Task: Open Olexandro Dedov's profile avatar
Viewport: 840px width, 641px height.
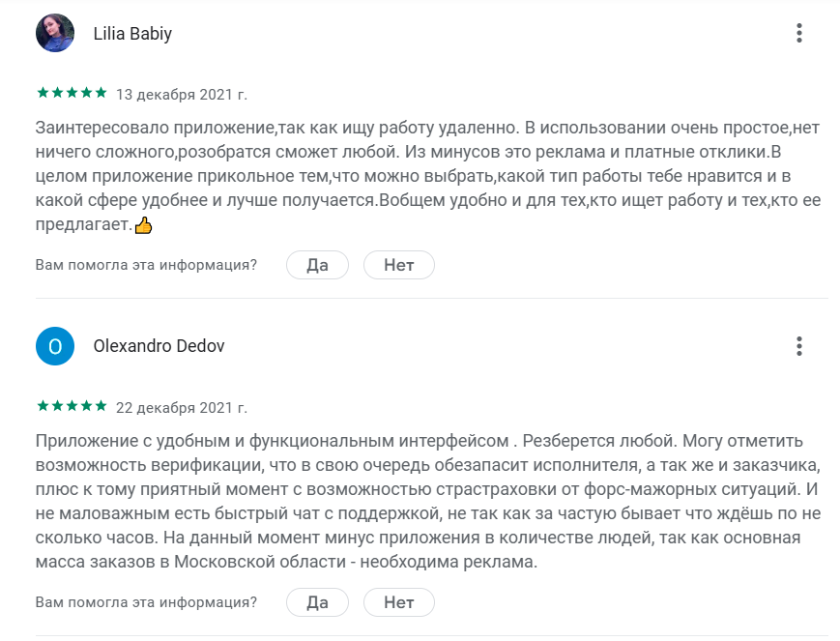Action: [55, 343]
